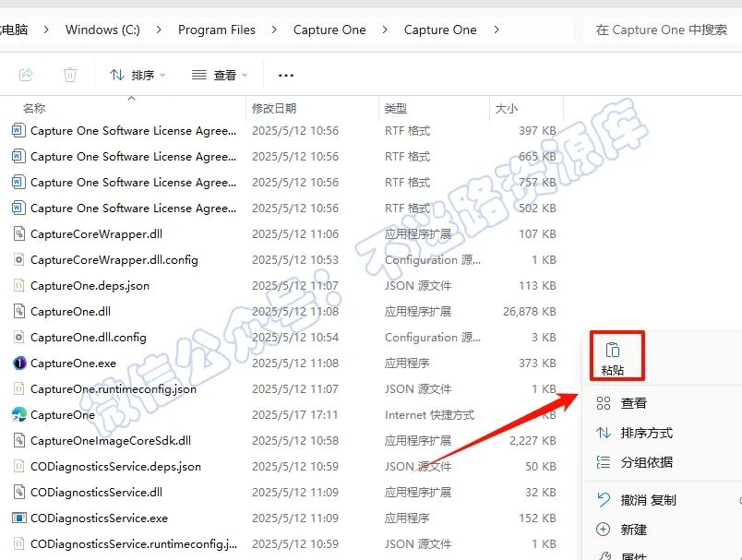The image size is (742, 560).
Task: Click the Internet 快捷方式 type cell
Action: 430,415
